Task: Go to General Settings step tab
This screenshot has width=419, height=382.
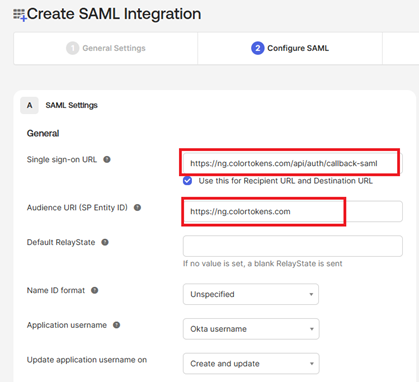Action: click(106, 48)
